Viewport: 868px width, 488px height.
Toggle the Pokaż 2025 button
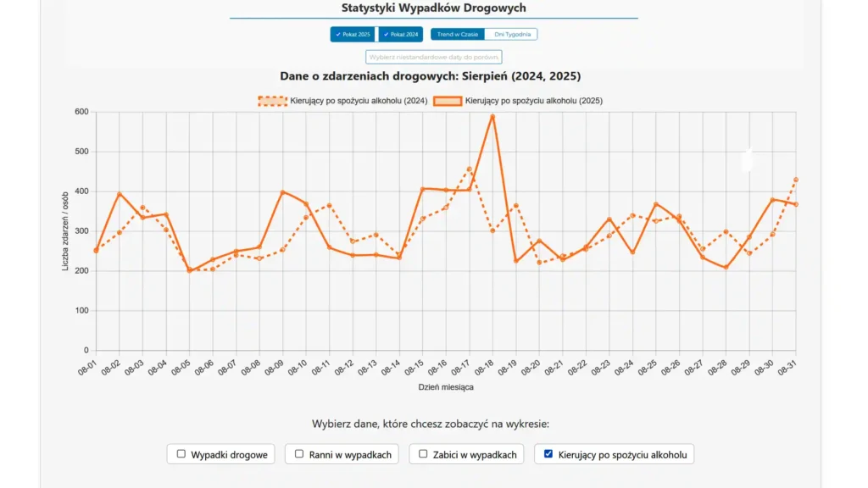(353, 34)
